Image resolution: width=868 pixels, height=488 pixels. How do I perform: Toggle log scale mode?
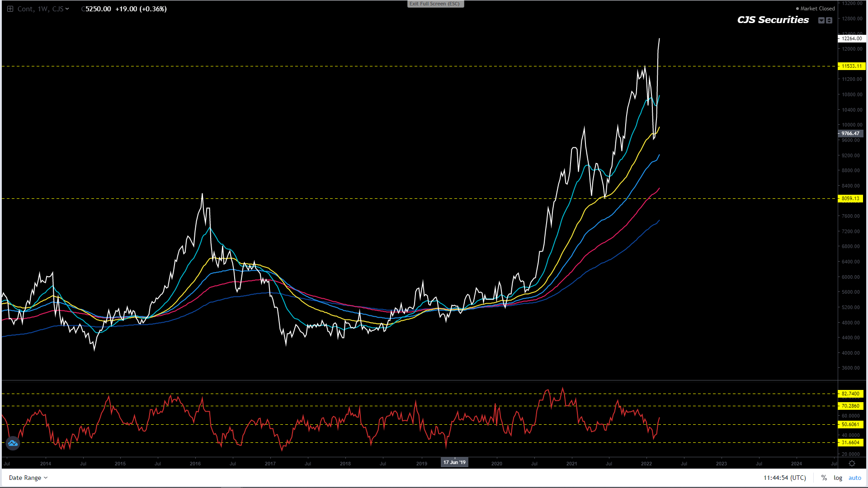pos(838,478)
